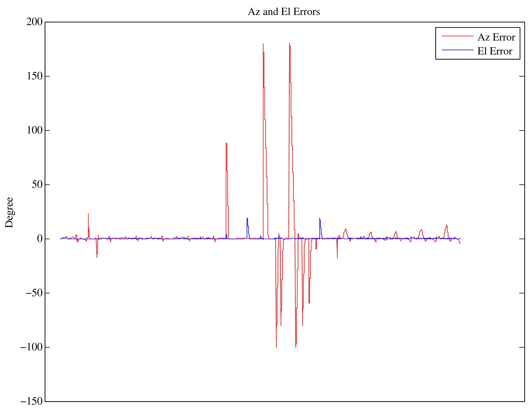
Task: Click the 'Az Error' legend label
Action: pos(496,37)
